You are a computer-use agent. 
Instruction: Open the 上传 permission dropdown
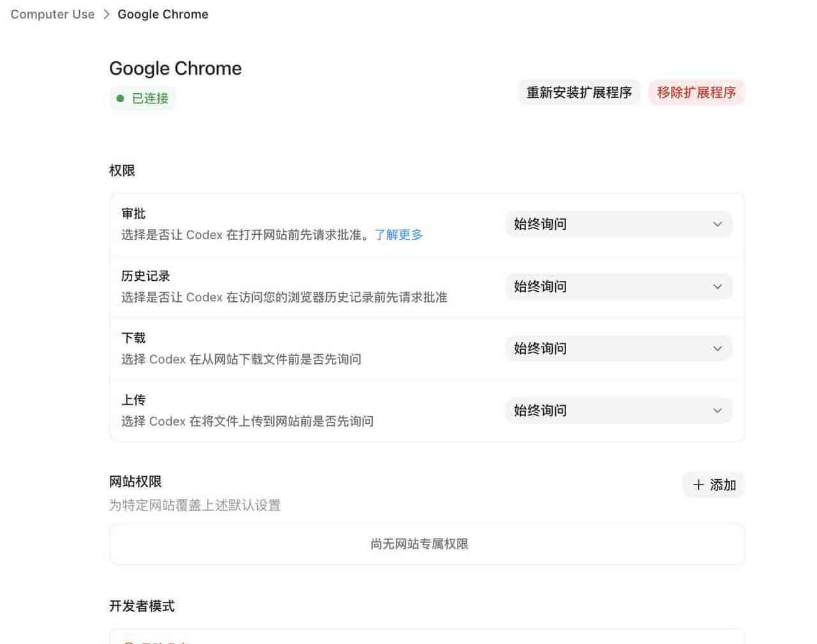(618, 410)
